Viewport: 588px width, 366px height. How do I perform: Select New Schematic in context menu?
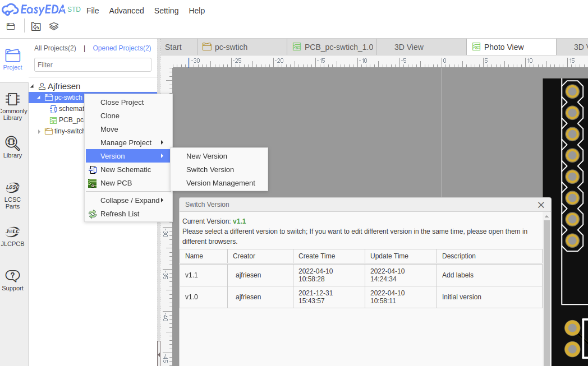[125, 170]
